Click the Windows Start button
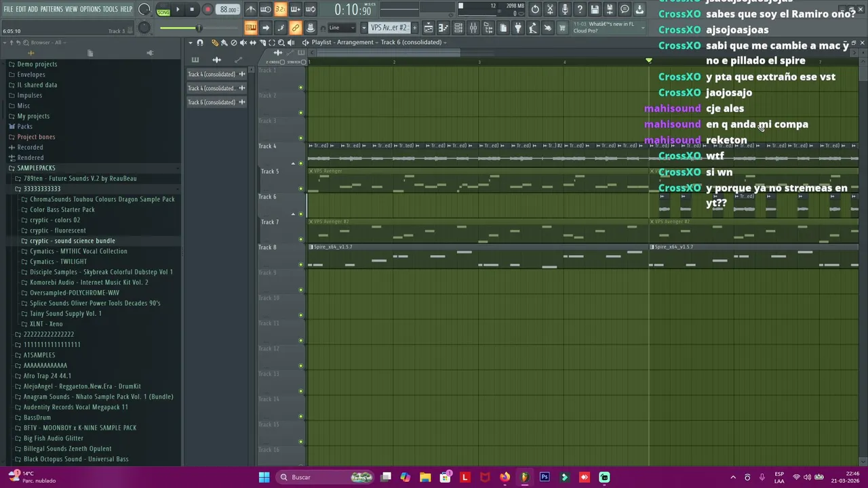 [x=264, y=477]
